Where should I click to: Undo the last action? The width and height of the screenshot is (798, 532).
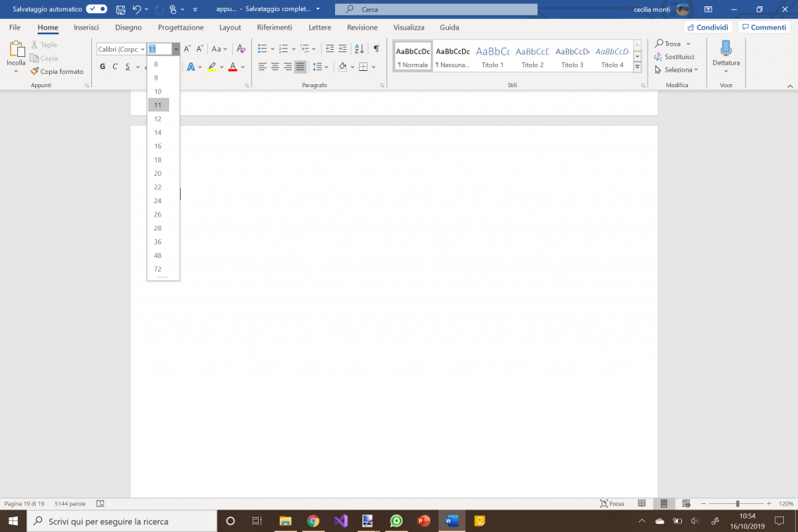(x=136, y=9)
